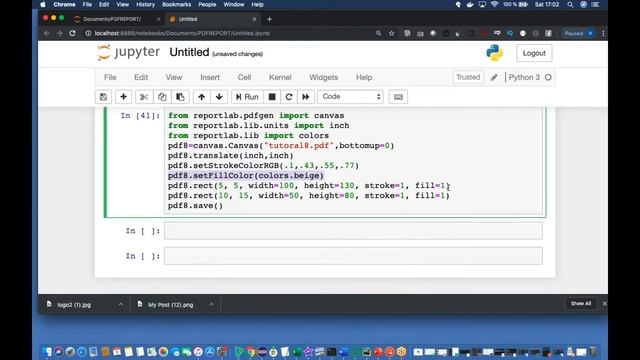
Task: Bookmark this page with star icon
Action: (391, 33)
